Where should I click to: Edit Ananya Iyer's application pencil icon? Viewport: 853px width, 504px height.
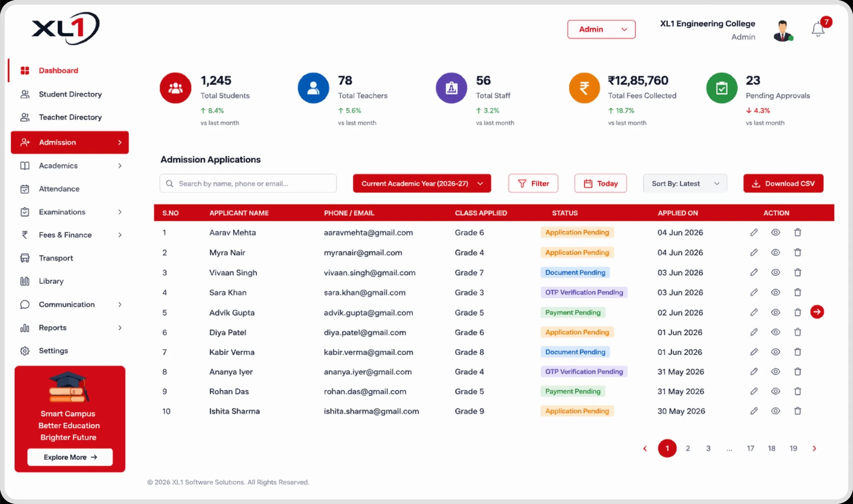[754, 372]
